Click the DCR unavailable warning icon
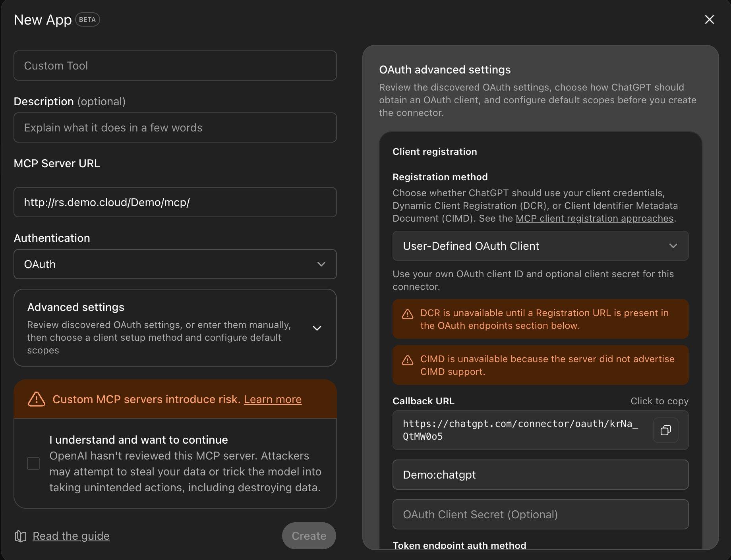This screenshot has height=560, width=731. pyautogui.click(x=408, y=314)
